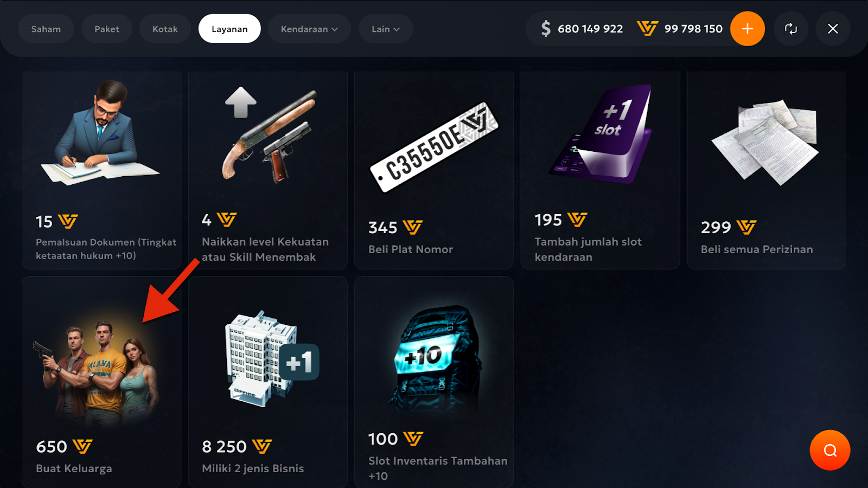Click the office building +1 image

click(271, 358)
